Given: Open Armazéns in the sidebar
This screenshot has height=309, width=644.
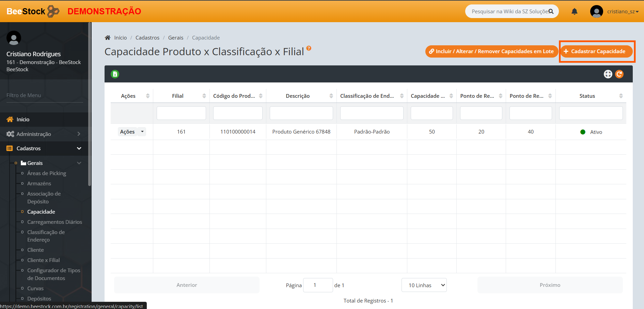Looking at the screenshot, I should tap(39, 184).
